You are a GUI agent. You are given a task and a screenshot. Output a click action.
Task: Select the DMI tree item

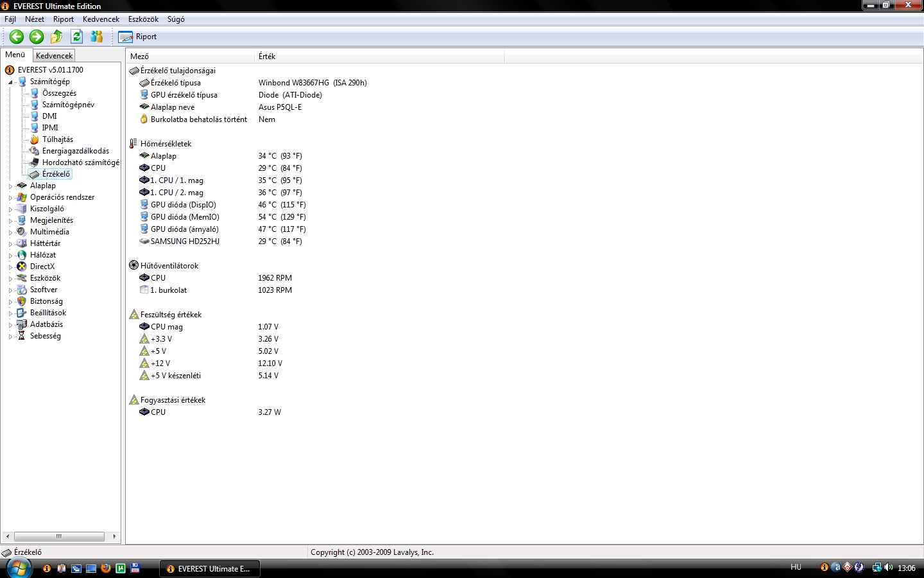[49, 116]
